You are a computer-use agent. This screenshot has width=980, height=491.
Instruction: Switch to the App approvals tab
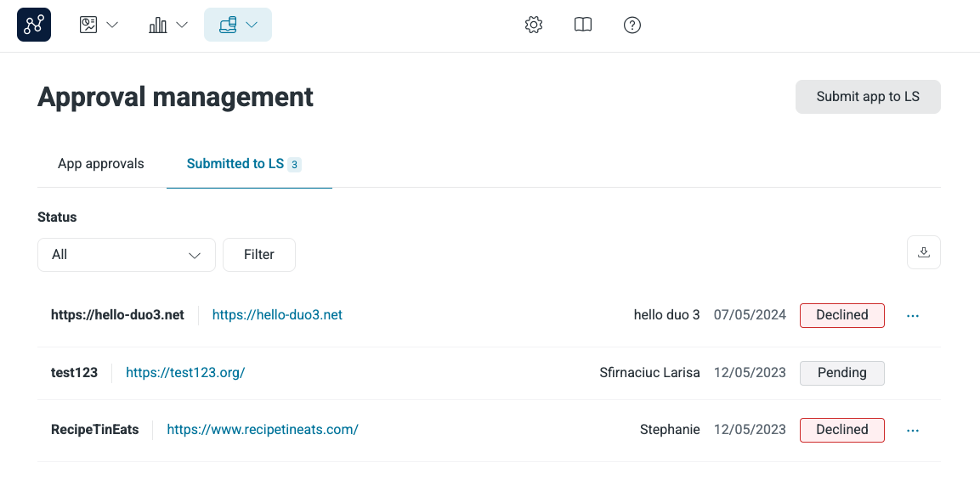[100, 163]
